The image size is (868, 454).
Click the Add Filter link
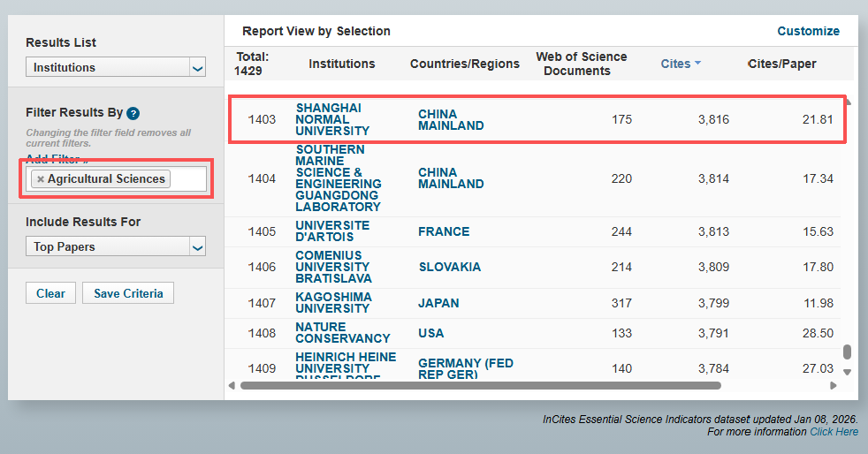[x=57, y=159]
